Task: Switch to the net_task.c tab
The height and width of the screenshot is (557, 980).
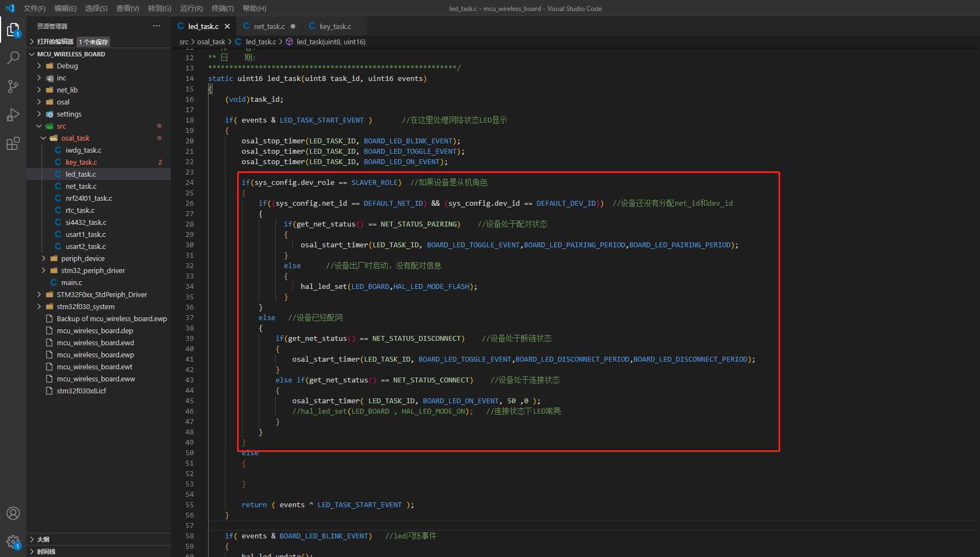Action: coord(269,26)
